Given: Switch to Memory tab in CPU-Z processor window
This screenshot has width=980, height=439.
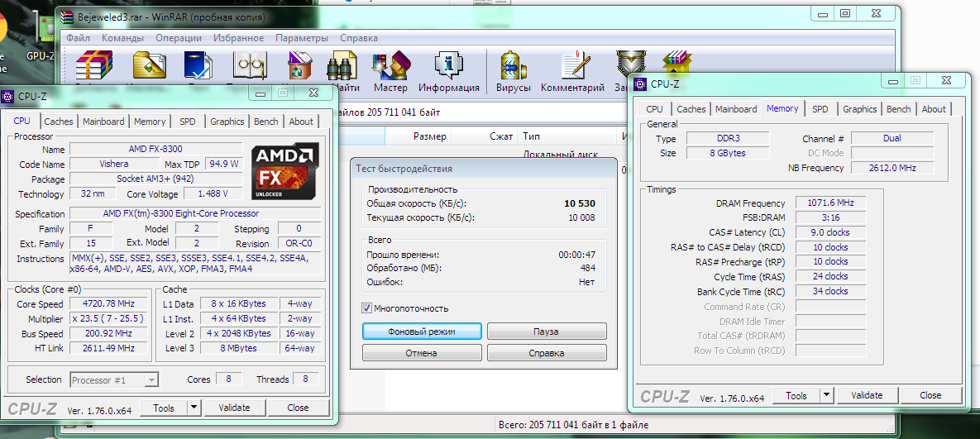Looking at the screenshot, I should pos(150,122).
